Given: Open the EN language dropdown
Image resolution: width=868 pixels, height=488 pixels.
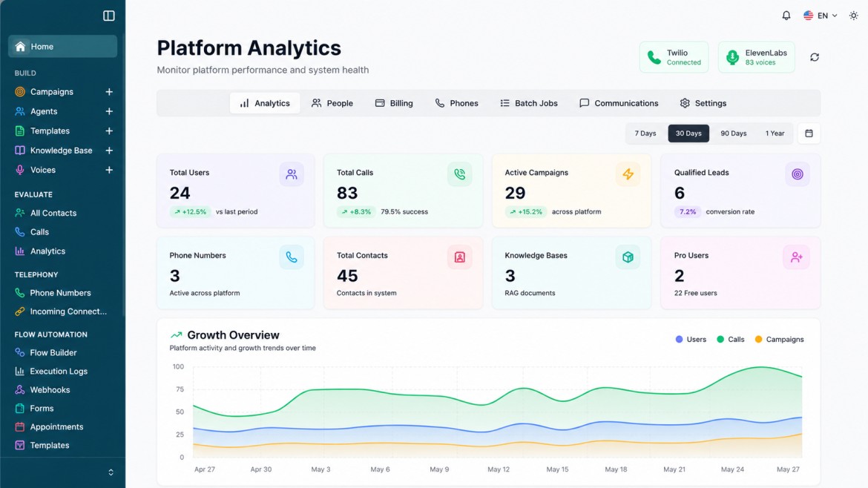Looking at the screenshot, I should click(x=821, y=16).
